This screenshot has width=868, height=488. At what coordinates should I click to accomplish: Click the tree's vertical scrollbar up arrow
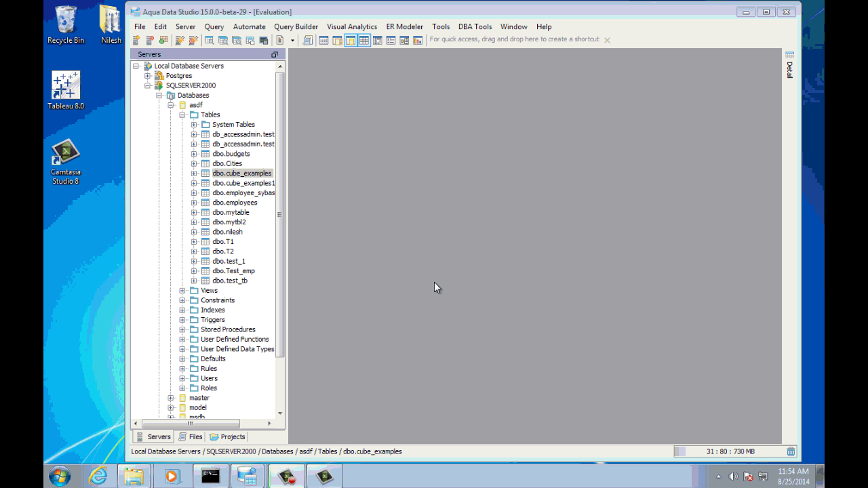coord(280,66)
